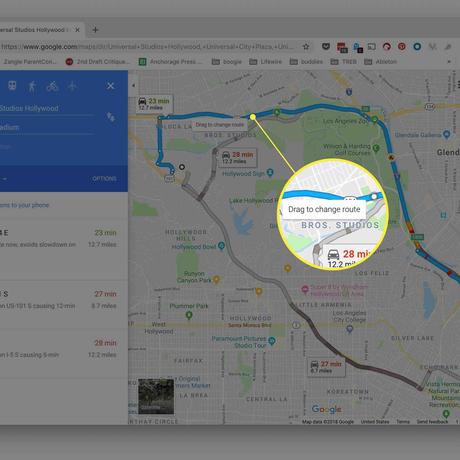This screenshot has height=460, width=460.
Task: Click the 23 min route label on map
Action: click(x=154, y=104)
